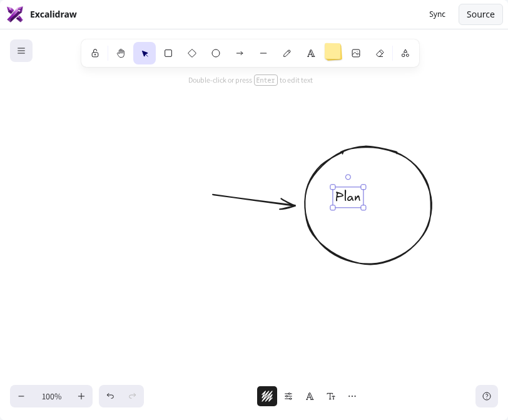Image resolution: width=508 pixels, height=420 pixels.
Task: Click the rotation handle above Plan
Action: click(x=348, y=177)
